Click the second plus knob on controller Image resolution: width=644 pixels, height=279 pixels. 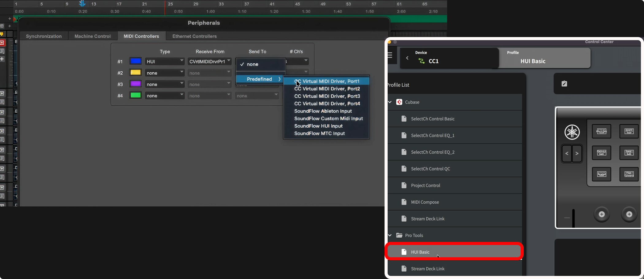tap(629, 214)
